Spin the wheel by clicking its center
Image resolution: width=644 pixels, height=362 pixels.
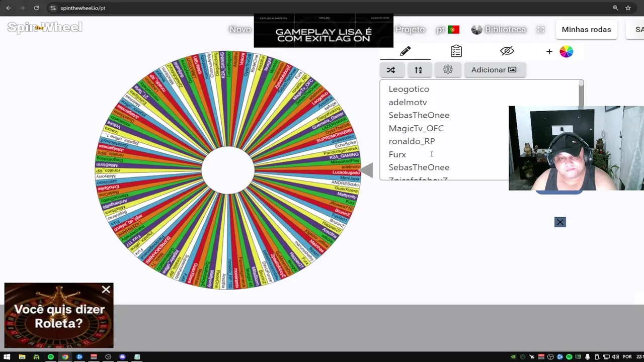point(228,170)
